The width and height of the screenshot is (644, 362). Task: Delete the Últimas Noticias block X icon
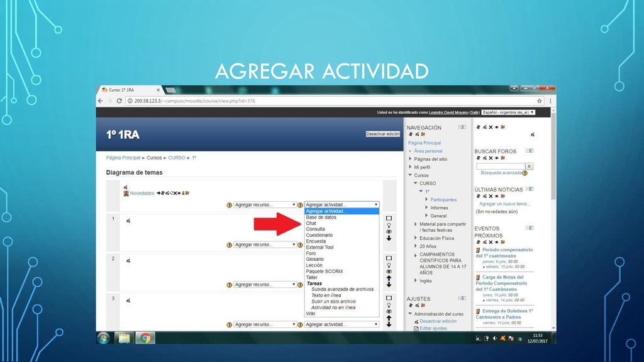pos(491,196)
